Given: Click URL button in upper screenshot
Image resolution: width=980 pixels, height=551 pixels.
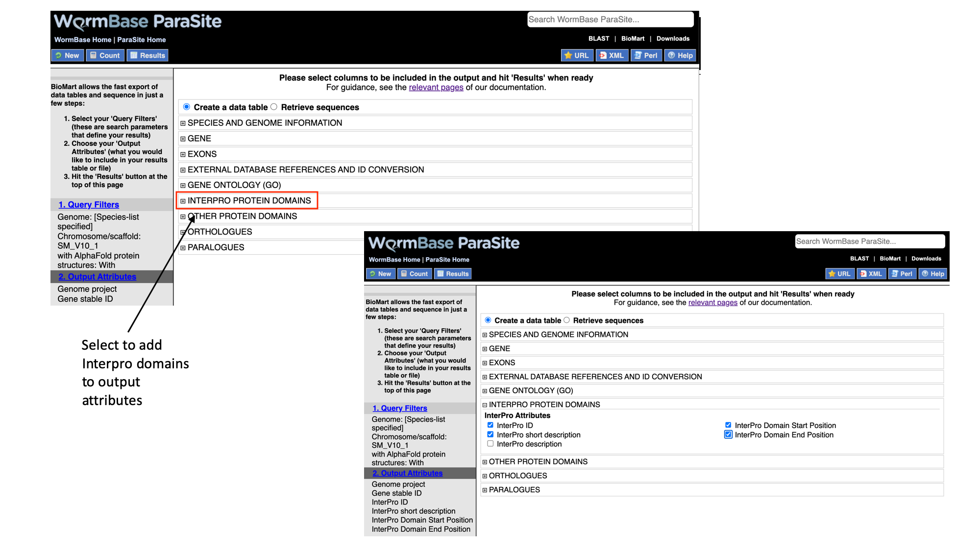Looking at the screenshot, I should point(577,55).
